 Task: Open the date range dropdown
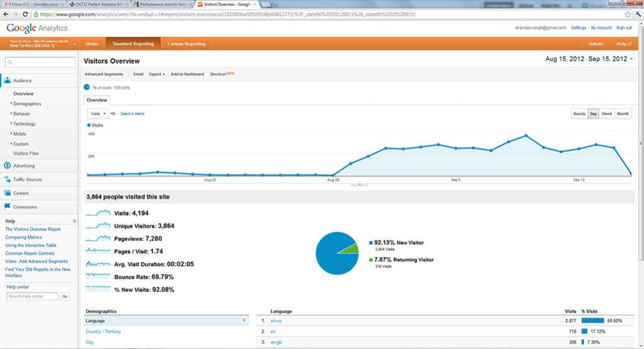tap(589, 59)
